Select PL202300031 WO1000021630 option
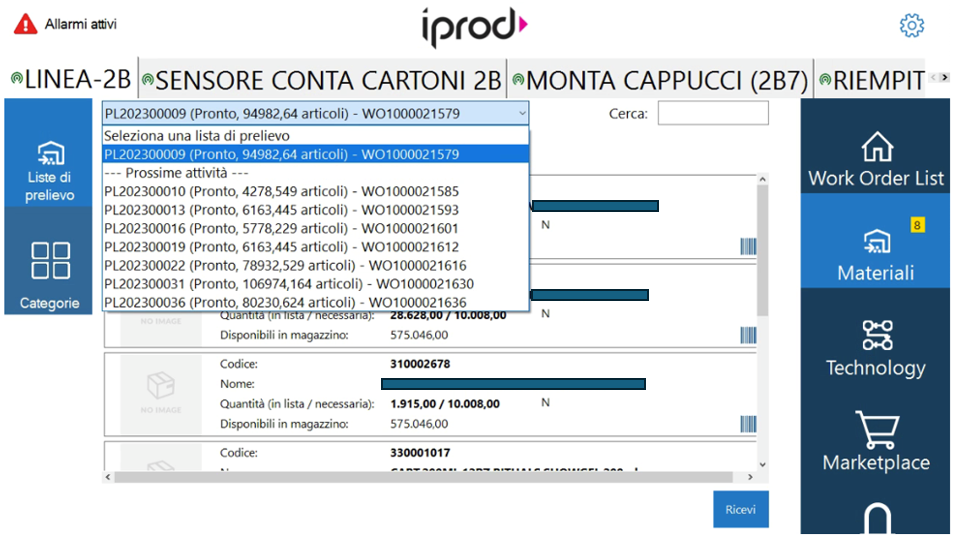The width and height of the screenshot is (955, 540). (x=315, y=284)
